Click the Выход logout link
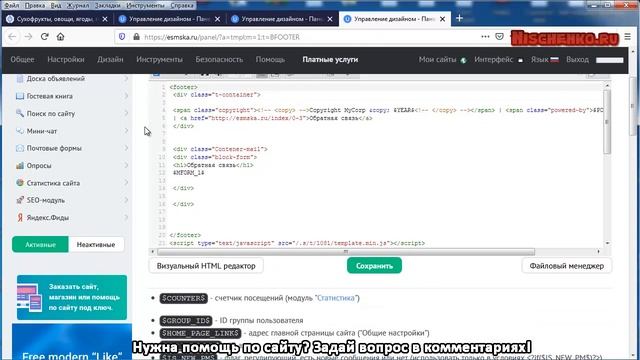 [577, 60]
